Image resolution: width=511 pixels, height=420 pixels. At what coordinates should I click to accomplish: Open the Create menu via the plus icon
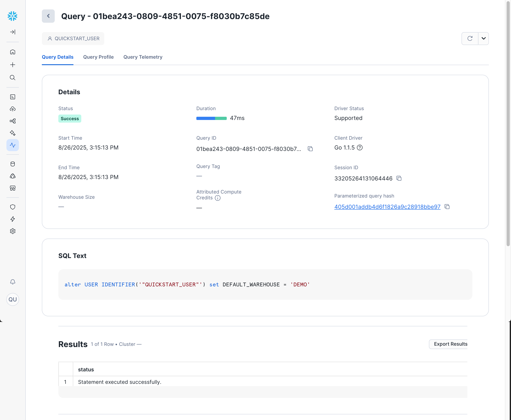[x=13, y=65]
